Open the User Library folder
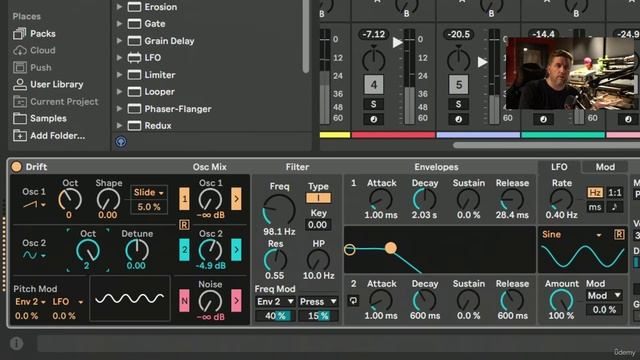The width and height of the screenshot is (640, 360). pos(48,84)
